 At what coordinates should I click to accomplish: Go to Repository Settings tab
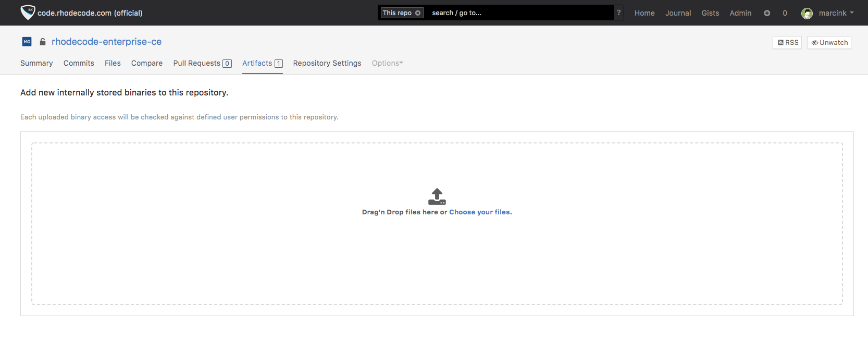327,63
